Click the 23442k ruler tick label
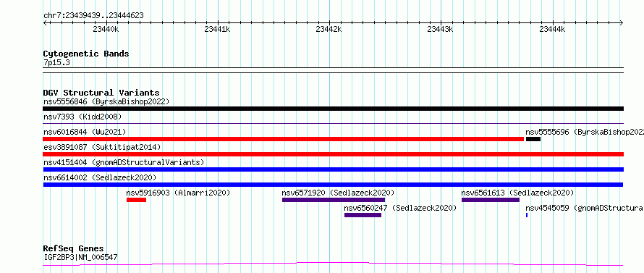644x273 pixels. [329, 29]
